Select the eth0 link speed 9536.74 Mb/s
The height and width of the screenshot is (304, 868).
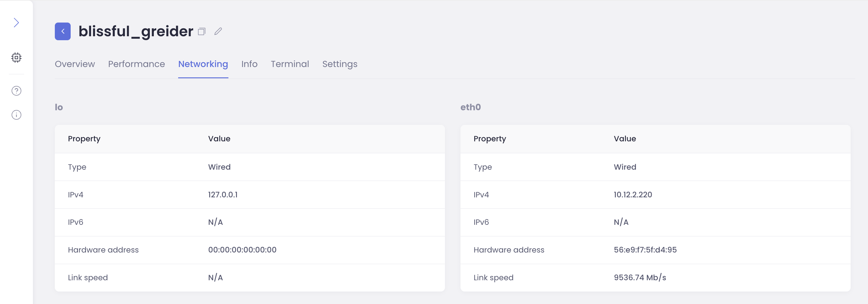640,277
